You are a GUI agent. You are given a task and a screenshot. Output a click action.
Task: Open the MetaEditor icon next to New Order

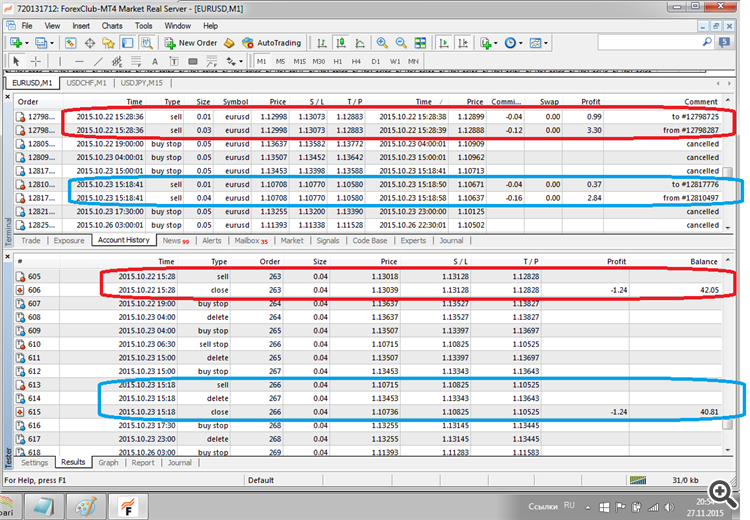[229, 43]
